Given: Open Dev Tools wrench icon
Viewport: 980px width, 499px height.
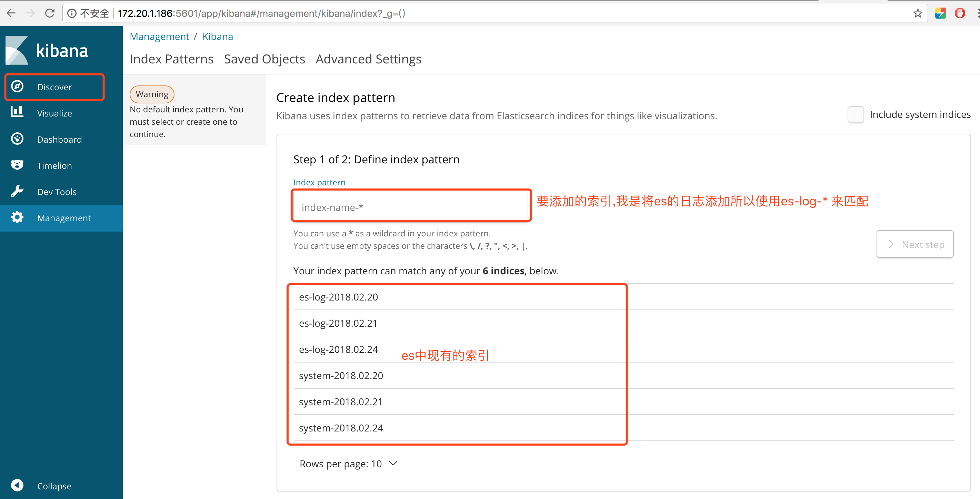Looking at the screenshot, I should click(17, 191).
